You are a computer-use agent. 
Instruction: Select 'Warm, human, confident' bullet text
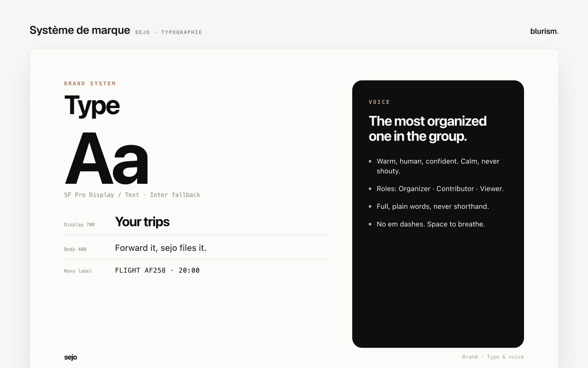(438, 166)
